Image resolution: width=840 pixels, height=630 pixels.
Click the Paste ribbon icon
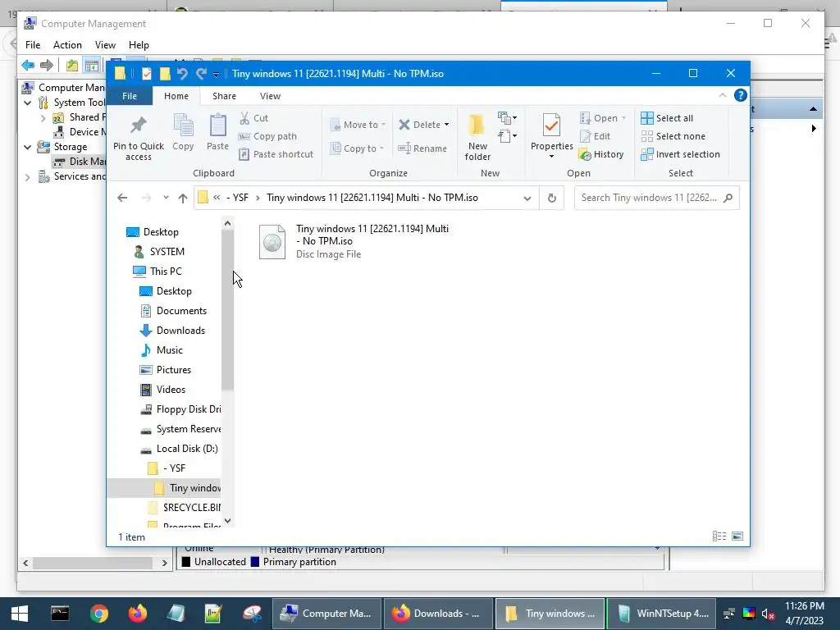coord(217,126)
